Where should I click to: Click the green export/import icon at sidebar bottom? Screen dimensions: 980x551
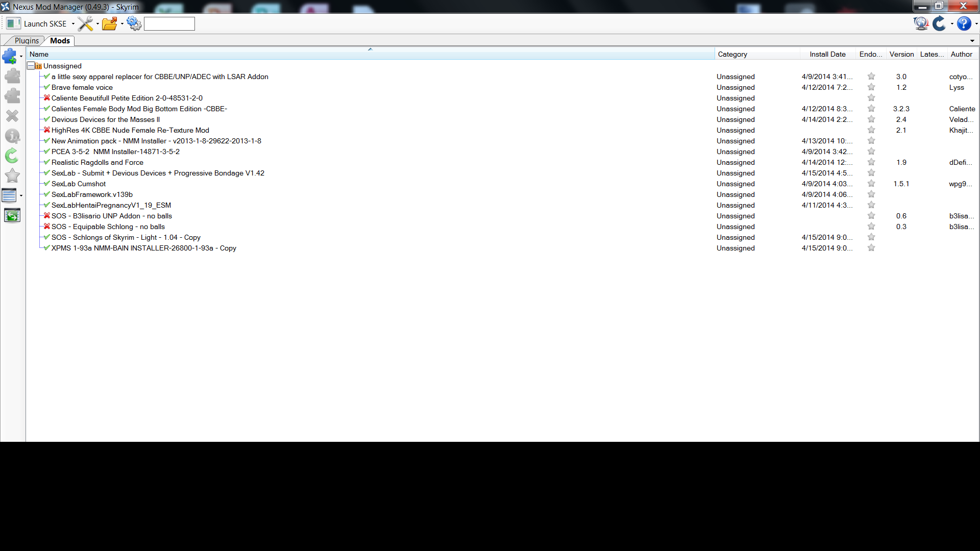click(12, 216)
